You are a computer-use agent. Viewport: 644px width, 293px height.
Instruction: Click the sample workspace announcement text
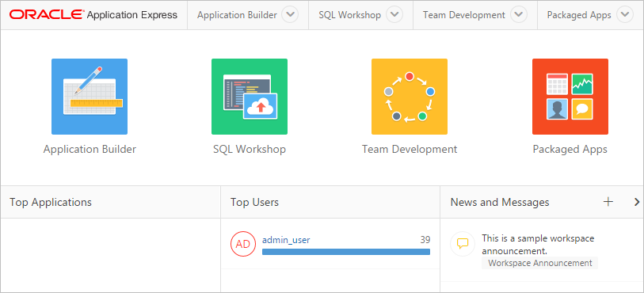538,245
